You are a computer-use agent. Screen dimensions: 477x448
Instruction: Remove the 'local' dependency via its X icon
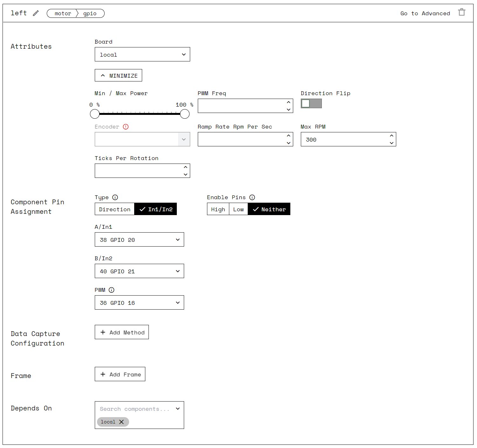121,422
